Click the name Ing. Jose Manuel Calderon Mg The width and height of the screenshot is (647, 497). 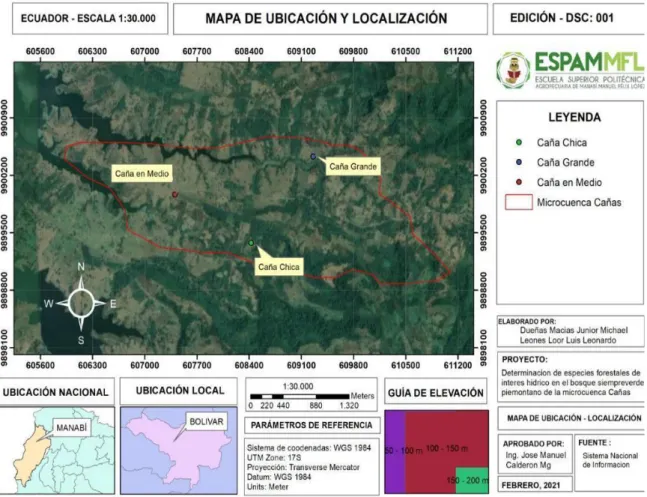point(536,460)
